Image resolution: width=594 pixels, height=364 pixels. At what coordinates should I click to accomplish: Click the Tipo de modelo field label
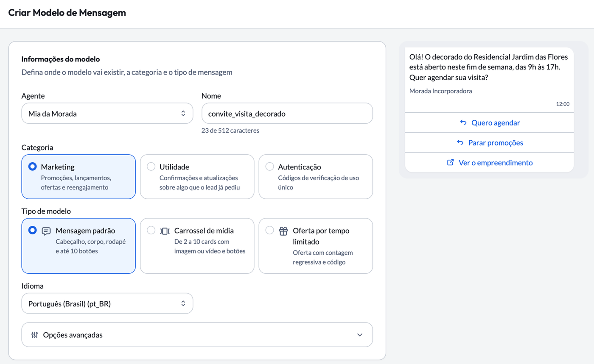point(46,211)
